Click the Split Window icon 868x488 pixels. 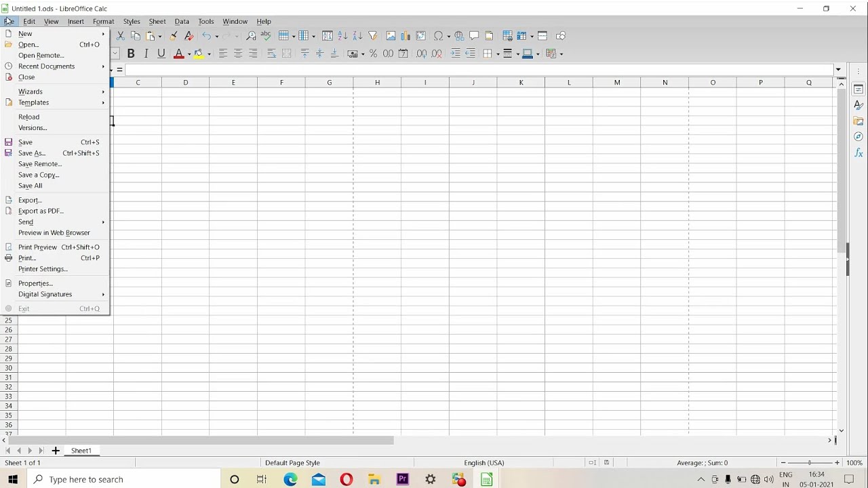(542, 36)
